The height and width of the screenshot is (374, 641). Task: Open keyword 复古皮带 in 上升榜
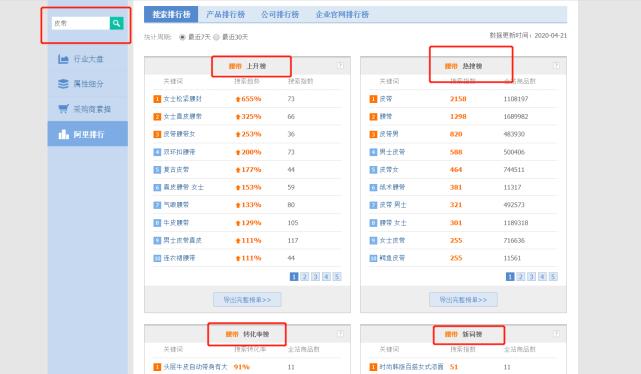pyautogui.click(x=176, y=170)
